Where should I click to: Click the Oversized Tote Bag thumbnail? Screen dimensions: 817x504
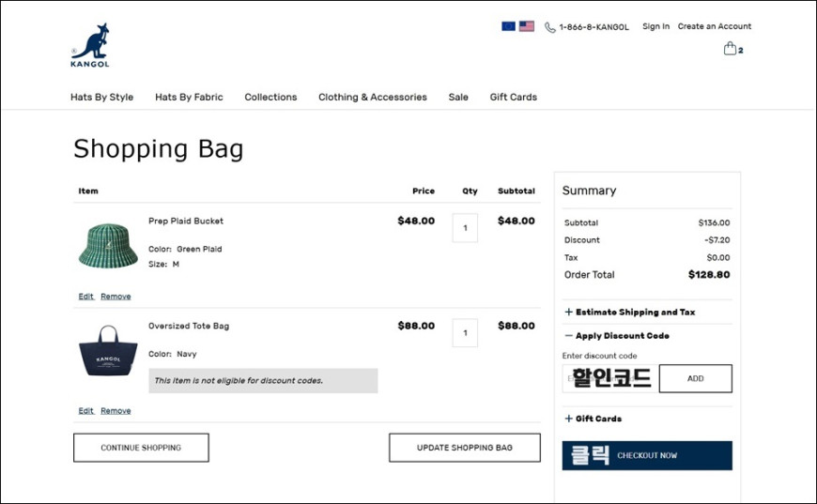click(x=108, y=351)
